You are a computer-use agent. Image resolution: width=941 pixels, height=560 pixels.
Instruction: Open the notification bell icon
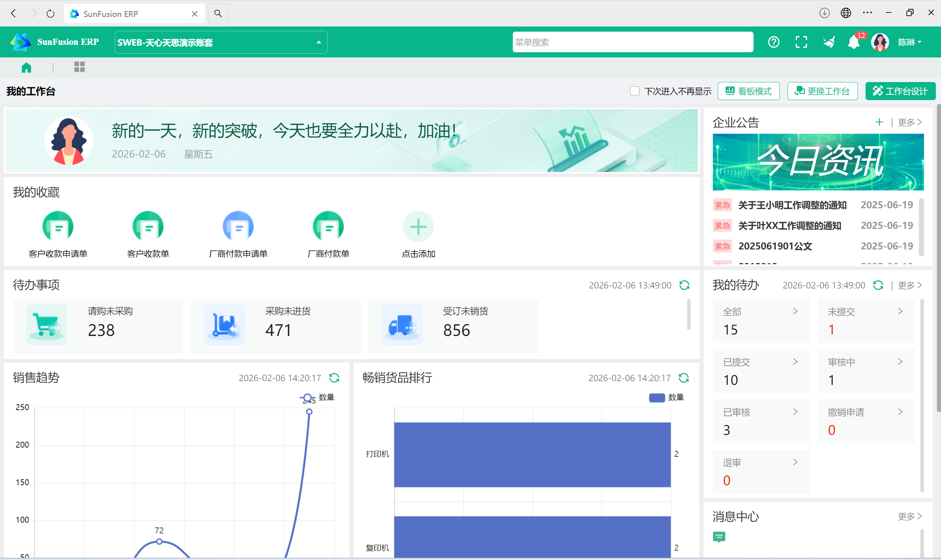(x=853, y=42)
